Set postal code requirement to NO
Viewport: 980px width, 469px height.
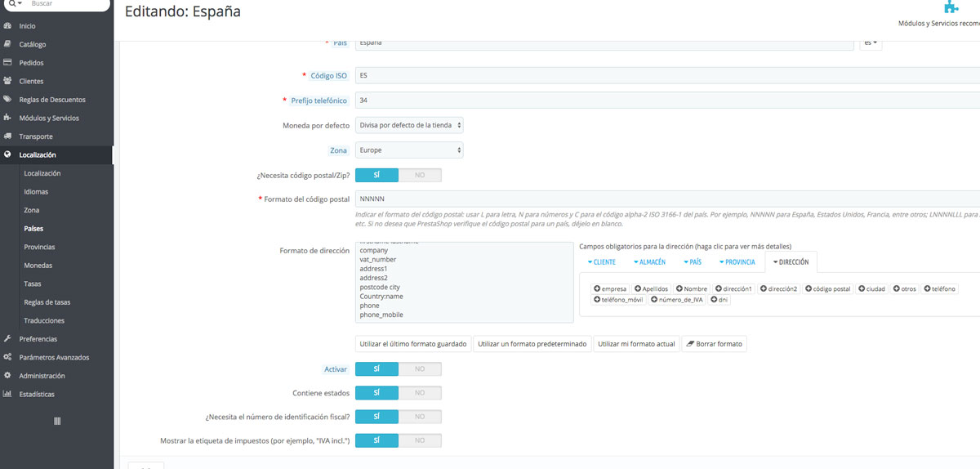click(x=420, y=175)
